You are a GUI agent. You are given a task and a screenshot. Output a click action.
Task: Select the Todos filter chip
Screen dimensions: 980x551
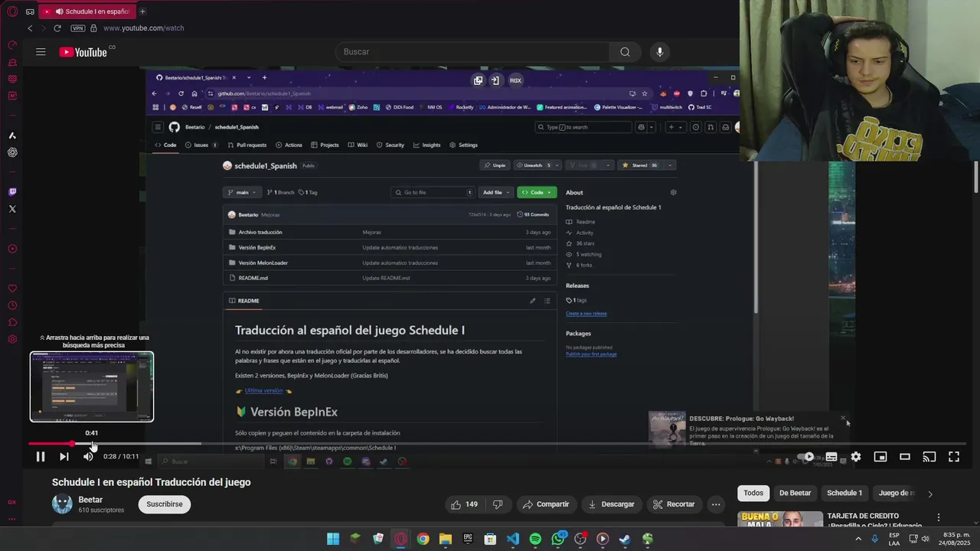point(753,494)
